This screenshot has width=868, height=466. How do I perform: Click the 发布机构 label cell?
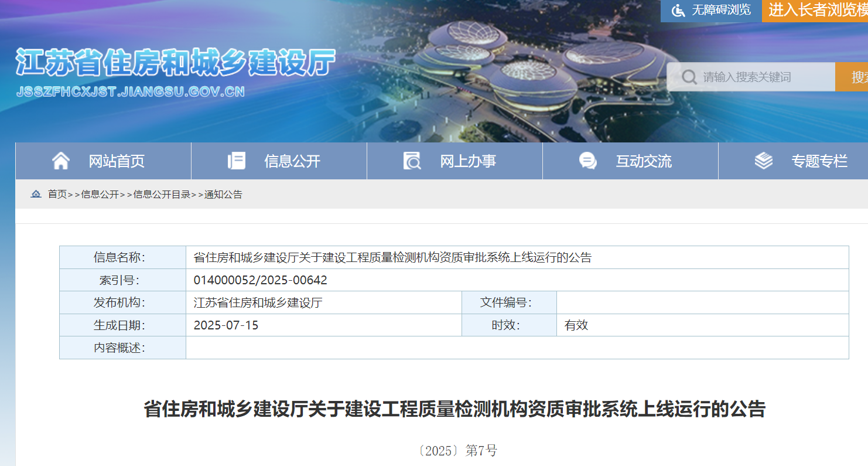tap(123, 302)
